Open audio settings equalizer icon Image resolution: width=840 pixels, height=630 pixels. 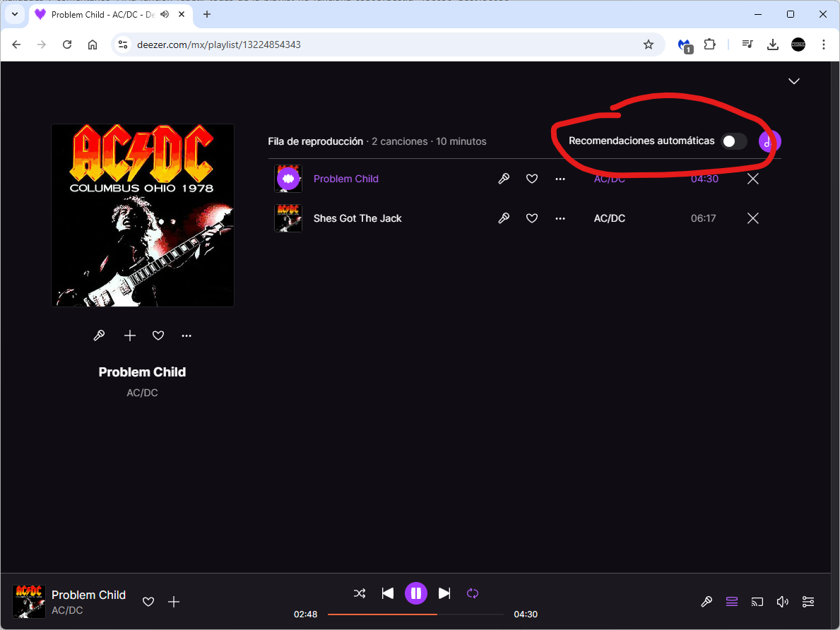[808, 602]
